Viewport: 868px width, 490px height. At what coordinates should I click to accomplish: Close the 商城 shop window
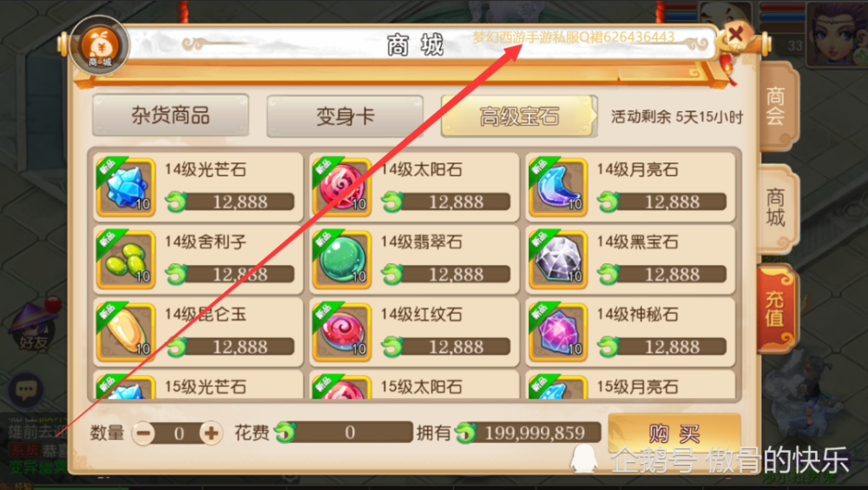(x=735, y=35)
